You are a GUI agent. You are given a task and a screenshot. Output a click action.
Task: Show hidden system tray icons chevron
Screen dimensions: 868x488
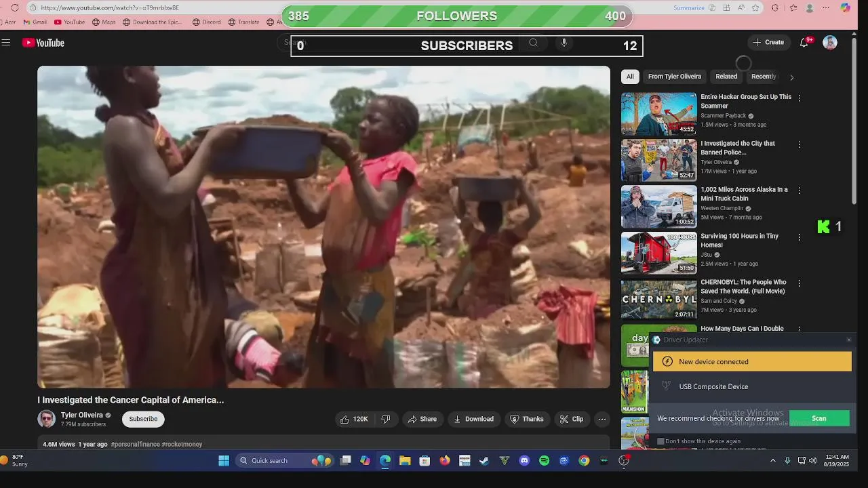tap(772, 461)
